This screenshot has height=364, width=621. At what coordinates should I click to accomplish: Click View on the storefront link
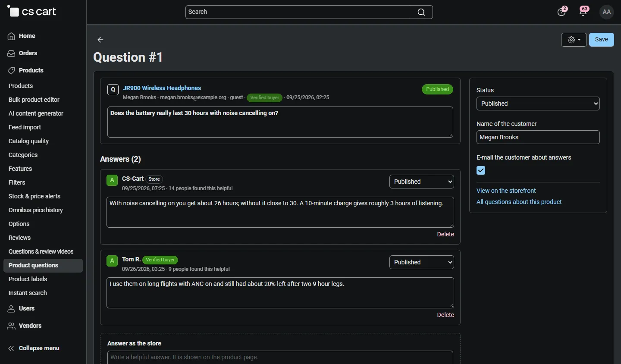(506, 191)
